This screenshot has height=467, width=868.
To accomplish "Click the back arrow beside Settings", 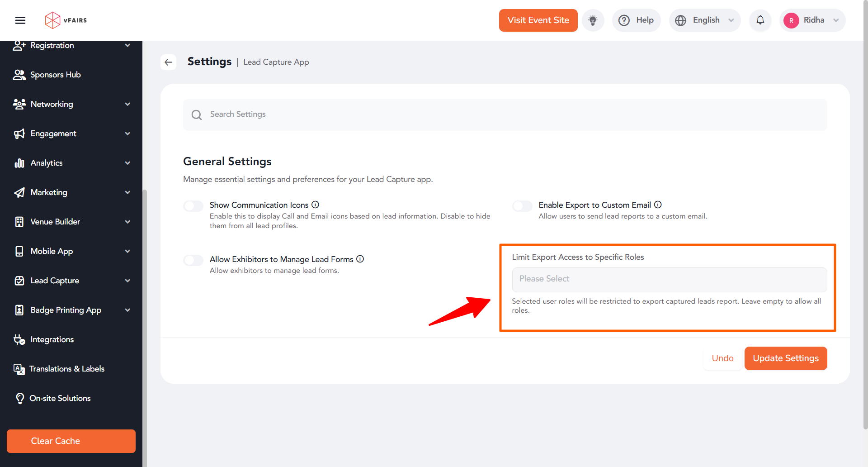I will pos(169,62).
